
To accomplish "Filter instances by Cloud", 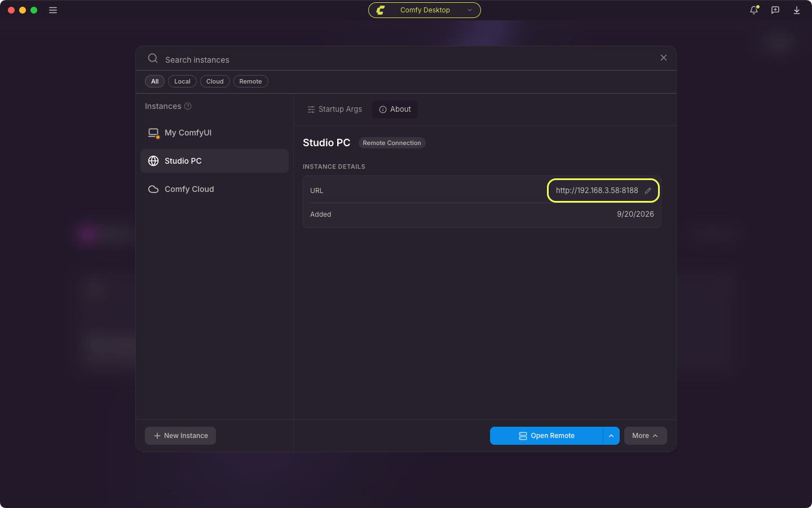I will pos(215,81).
